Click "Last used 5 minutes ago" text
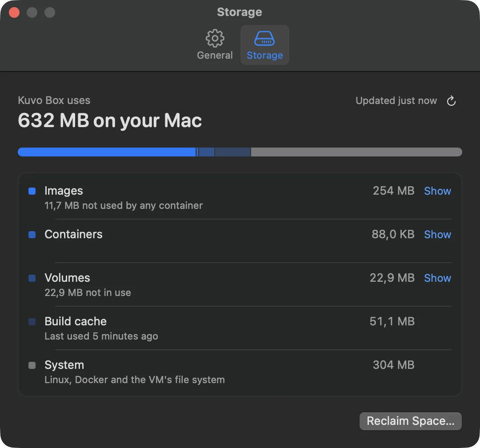 101,336
